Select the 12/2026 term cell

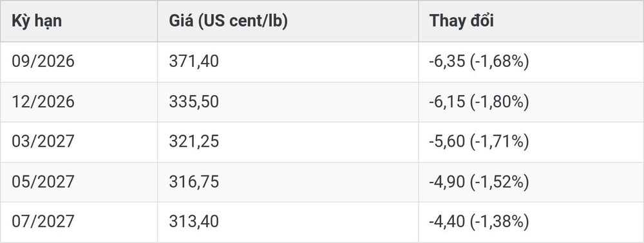pyautogui.click(x=79, y=102)
